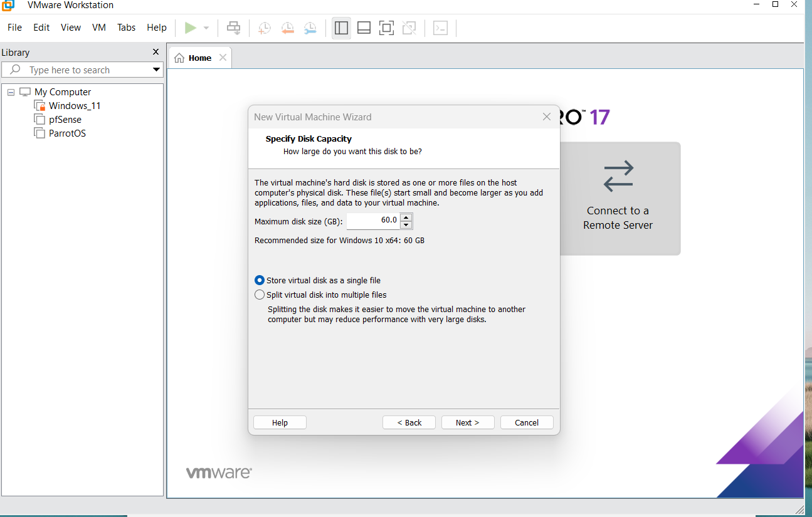Click the Connect to a Remote Server tile
Viewport: 812px width, 517px height.
620,198
